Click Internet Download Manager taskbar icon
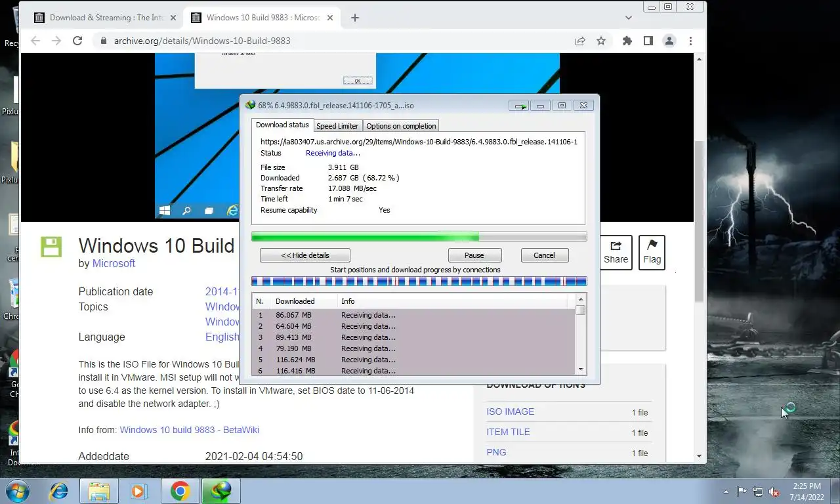 [220, 491]
